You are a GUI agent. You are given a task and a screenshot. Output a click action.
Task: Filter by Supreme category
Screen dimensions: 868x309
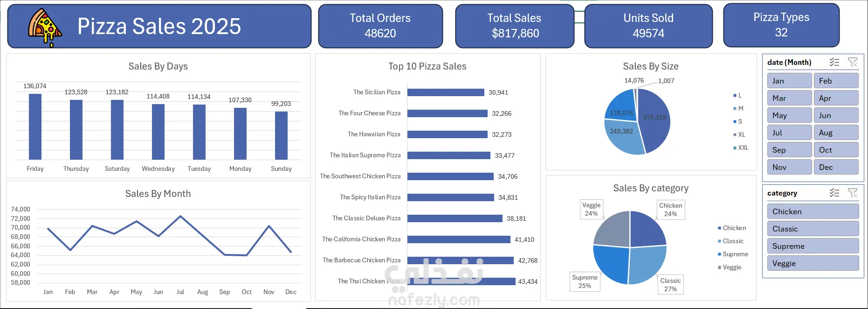click(813, 246)
